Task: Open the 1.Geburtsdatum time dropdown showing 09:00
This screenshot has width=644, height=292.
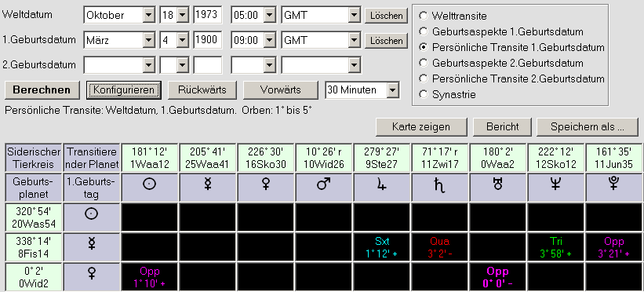Action: pos(269,40)
